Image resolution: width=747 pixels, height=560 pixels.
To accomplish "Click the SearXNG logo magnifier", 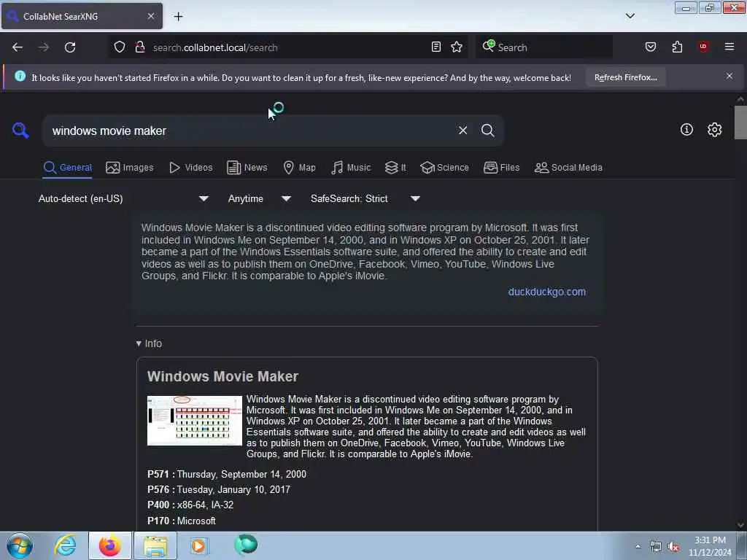I will 20,130.
